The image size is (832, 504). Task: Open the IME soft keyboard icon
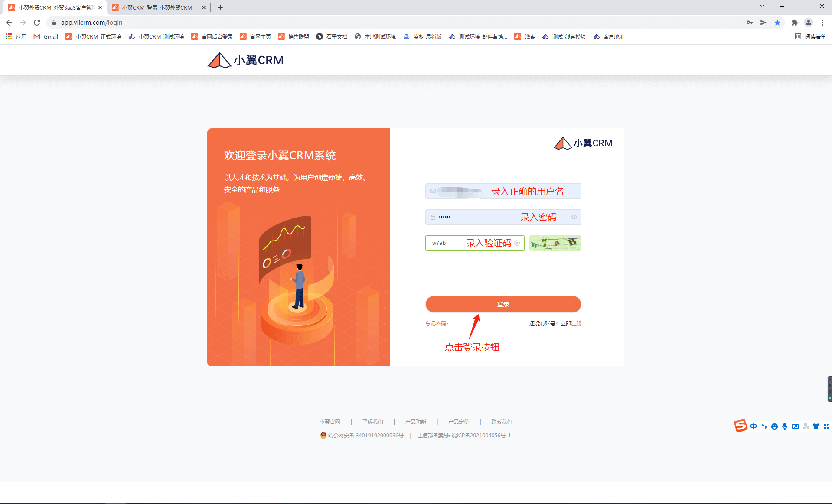795,426
